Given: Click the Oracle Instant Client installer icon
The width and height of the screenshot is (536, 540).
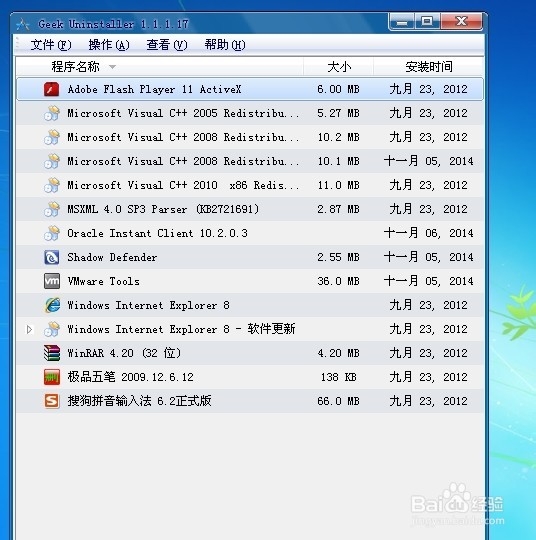Looking at the screenshot, I should (51, 233).
